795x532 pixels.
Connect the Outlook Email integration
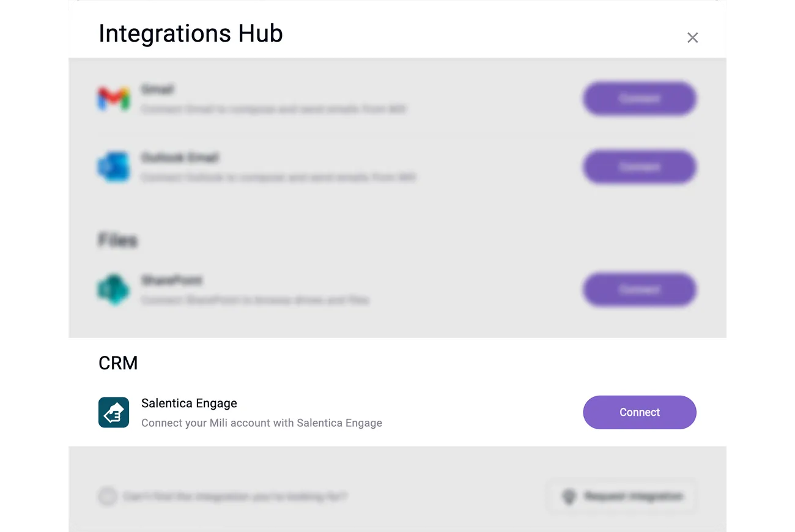tap(640, 166)
